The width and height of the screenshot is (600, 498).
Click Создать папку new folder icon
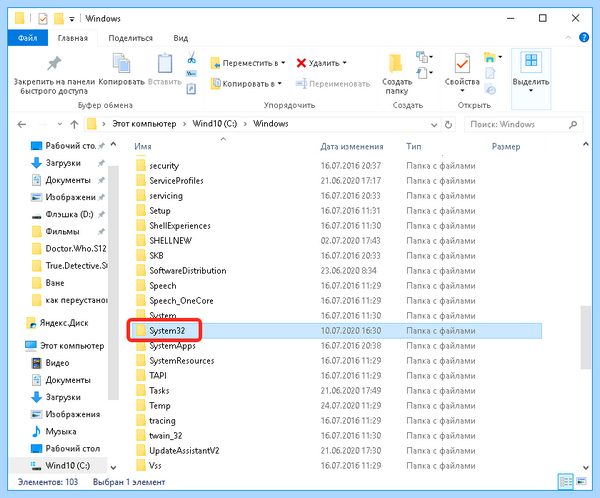click(395, 64)
